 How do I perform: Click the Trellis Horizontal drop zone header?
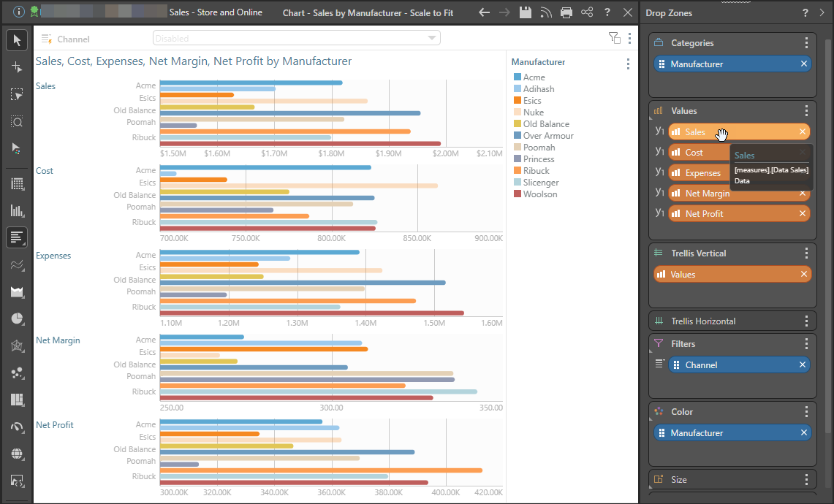[x=703, y=321]
